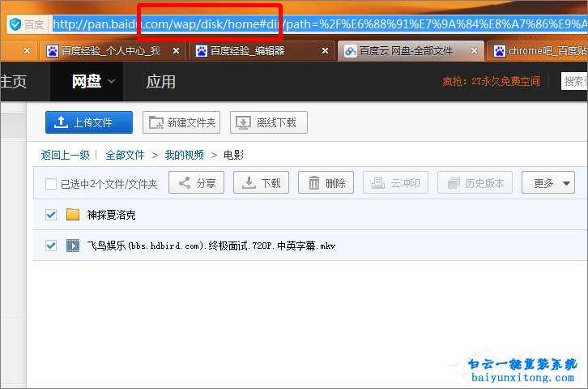Click 返回上一级 to go up
Image resolution: width=588 pixels, height=389 pixels.
point(66,155)
